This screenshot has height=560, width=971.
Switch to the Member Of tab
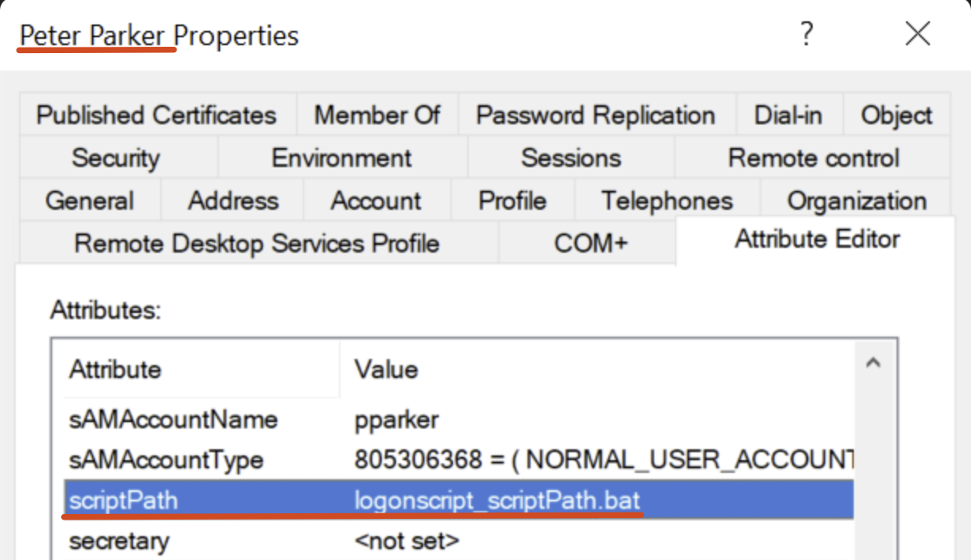pyautogui.click(x=377, y=116)
